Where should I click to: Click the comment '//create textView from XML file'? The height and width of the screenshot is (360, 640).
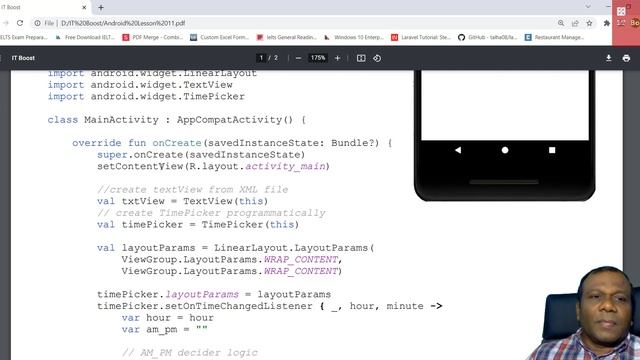coord(193,190)
